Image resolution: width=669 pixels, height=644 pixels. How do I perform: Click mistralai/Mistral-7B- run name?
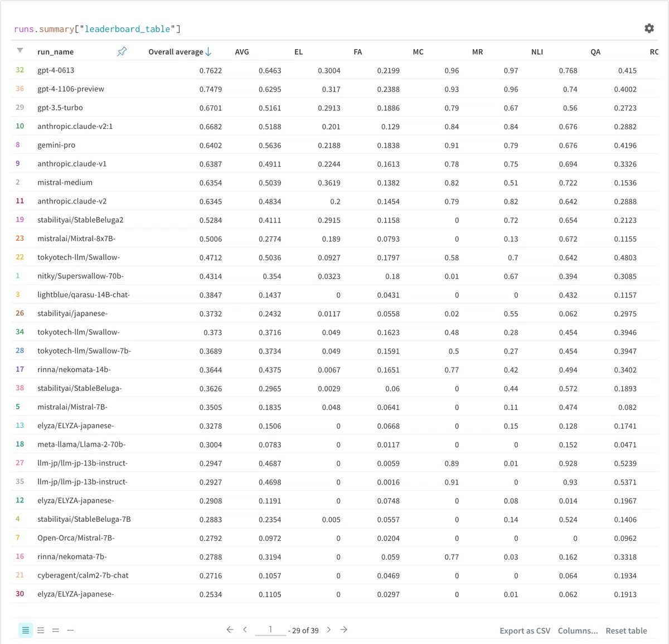pyautogui.click(x=72, y=407)
